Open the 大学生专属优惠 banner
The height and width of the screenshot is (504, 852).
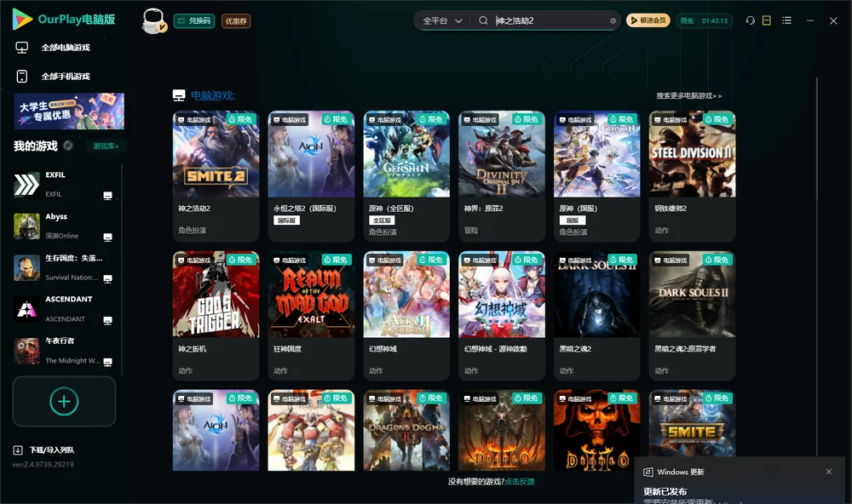pyautogui.click(x=70, y=112)
